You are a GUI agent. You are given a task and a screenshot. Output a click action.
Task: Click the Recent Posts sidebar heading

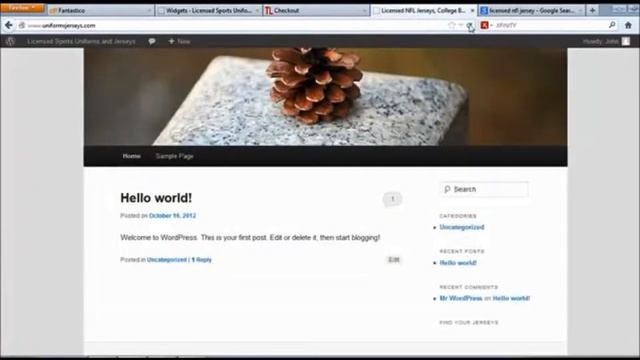(462, 251)
